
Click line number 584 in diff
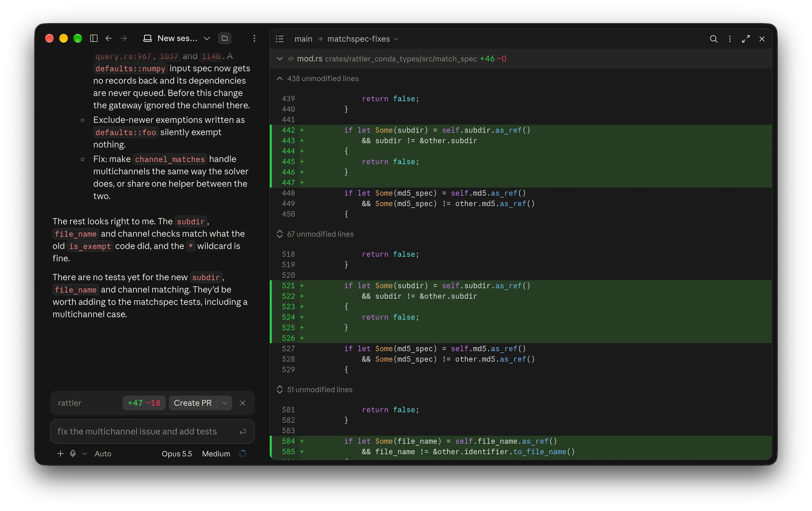point(288,441)
